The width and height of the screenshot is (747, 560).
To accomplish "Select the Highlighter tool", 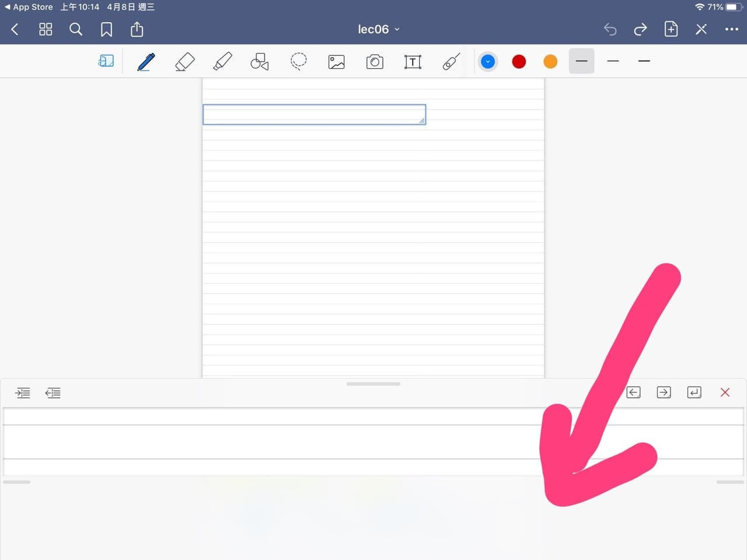I will tap(222, 61).
